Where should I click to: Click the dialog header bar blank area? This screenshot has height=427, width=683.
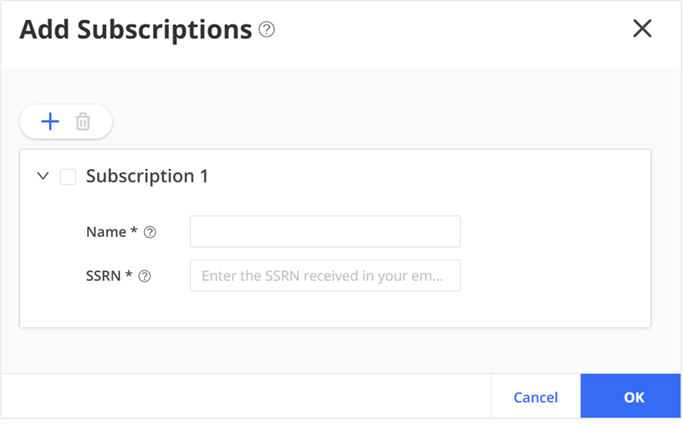click(x=450, y=30)
